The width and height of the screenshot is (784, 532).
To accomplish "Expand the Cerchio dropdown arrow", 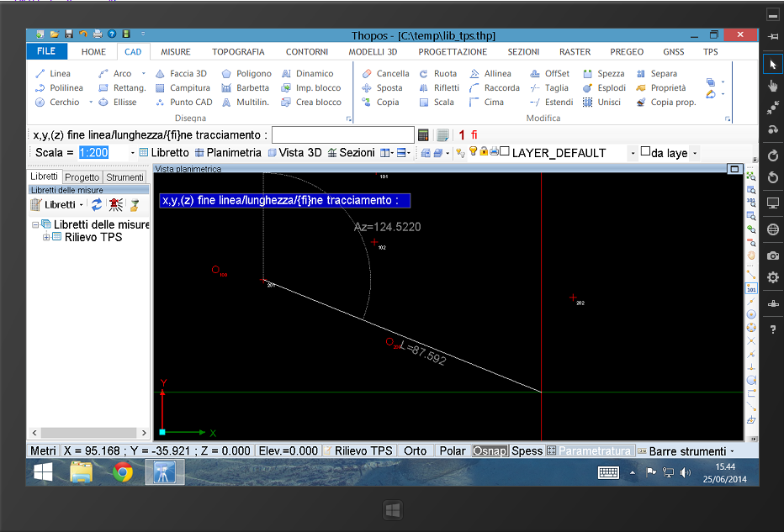I will tap(91, 102).
